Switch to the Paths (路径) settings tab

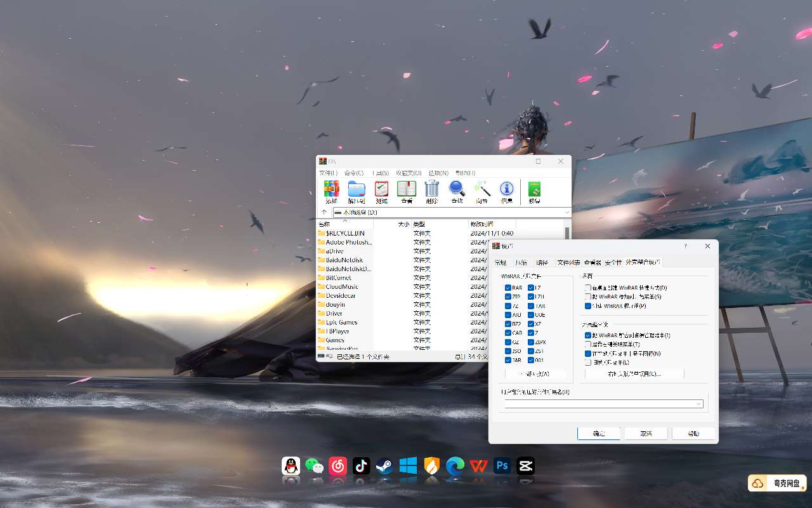tap(542, 262)
